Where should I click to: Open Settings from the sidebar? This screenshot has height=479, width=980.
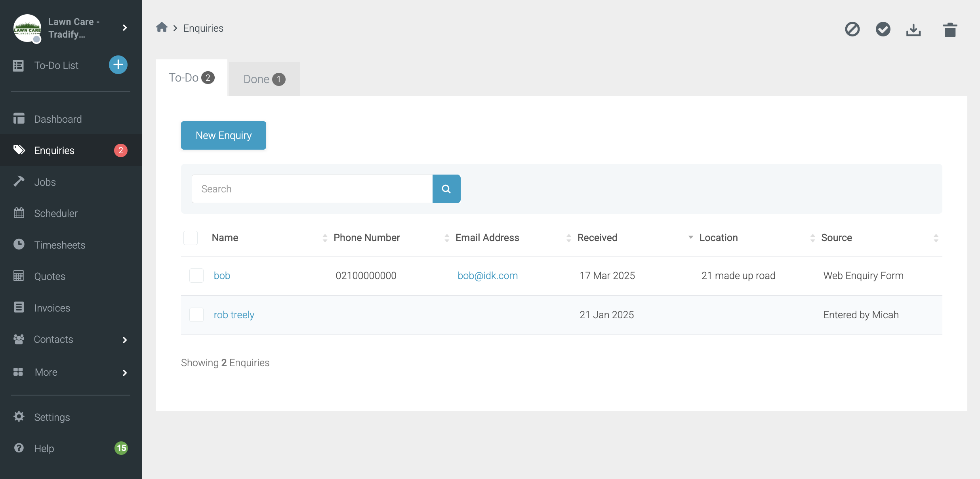[x=52, y=417]
